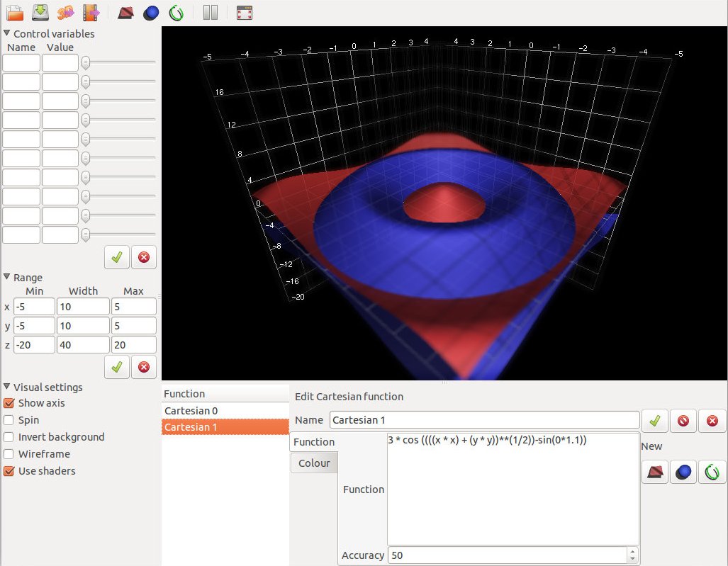
Task: Switch to the Colour tab
Action: [314, 463]
